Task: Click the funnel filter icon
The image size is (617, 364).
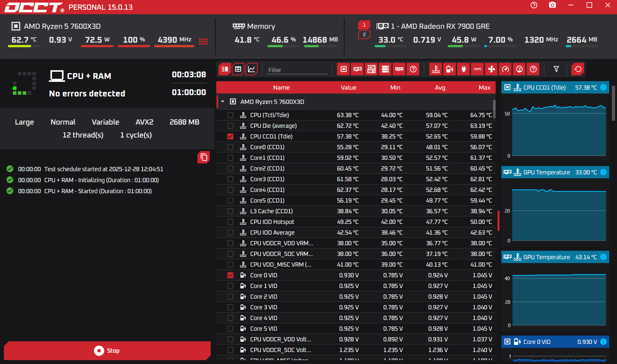Action: pos(556,69)
